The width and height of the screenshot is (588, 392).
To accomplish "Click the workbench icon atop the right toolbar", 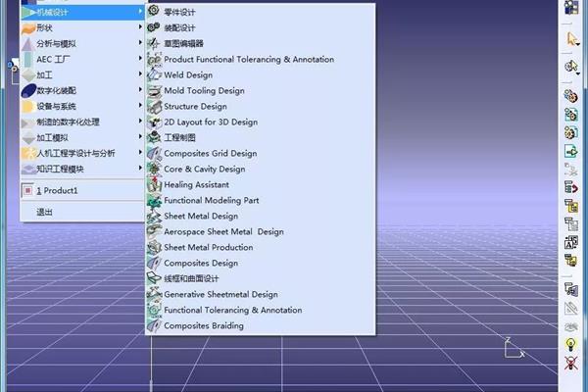I will click(571, 8).
